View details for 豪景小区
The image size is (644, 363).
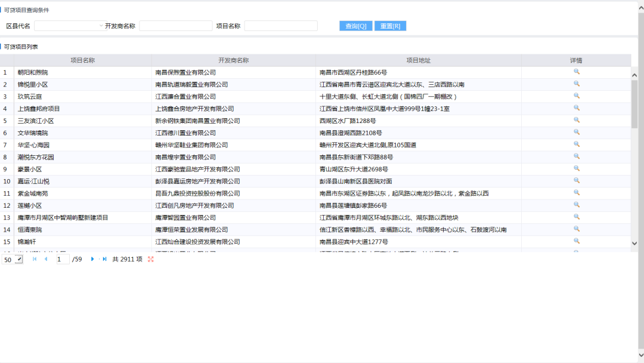[576, 168]
